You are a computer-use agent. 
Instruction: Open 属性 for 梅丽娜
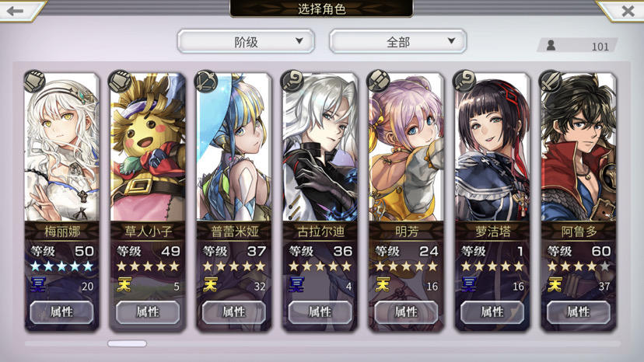61,312
